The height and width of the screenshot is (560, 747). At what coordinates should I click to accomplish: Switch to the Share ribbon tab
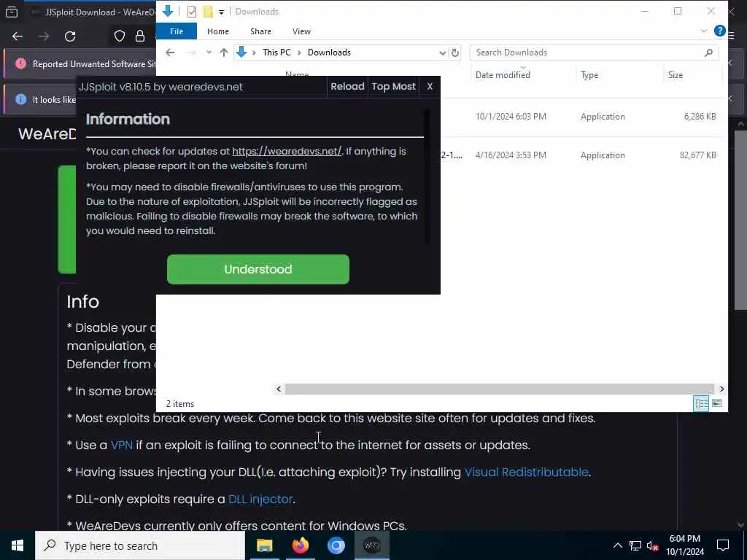260,31
